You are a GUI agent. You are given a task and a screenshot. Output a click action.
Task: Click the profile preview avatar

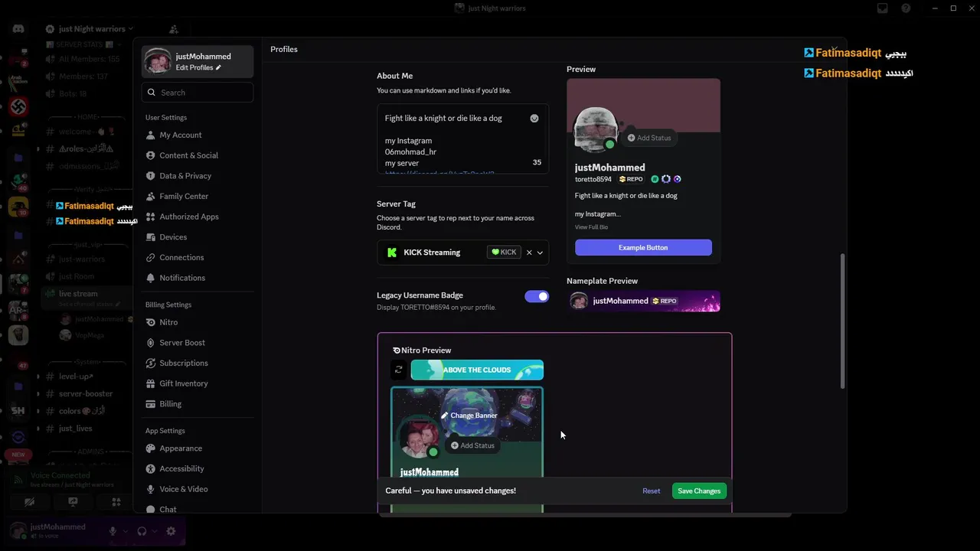595,130
